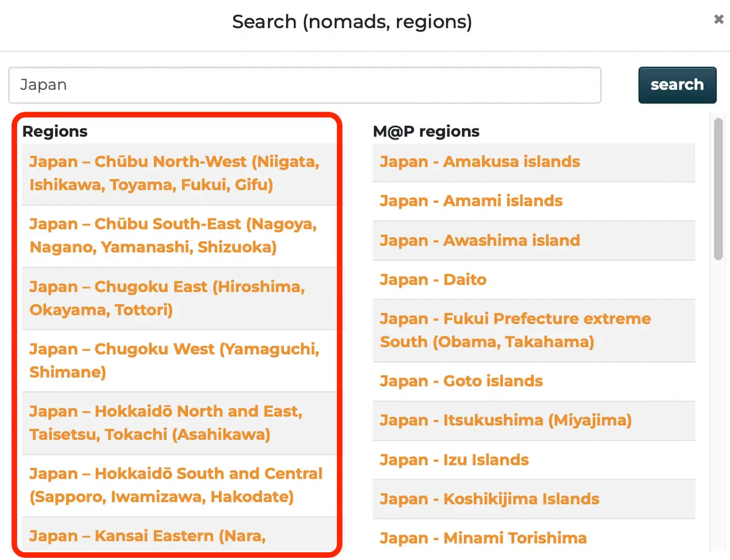Select Japan - Koshikijima Islands
Viewport: 730px width, 560px height.
(489, 499)
